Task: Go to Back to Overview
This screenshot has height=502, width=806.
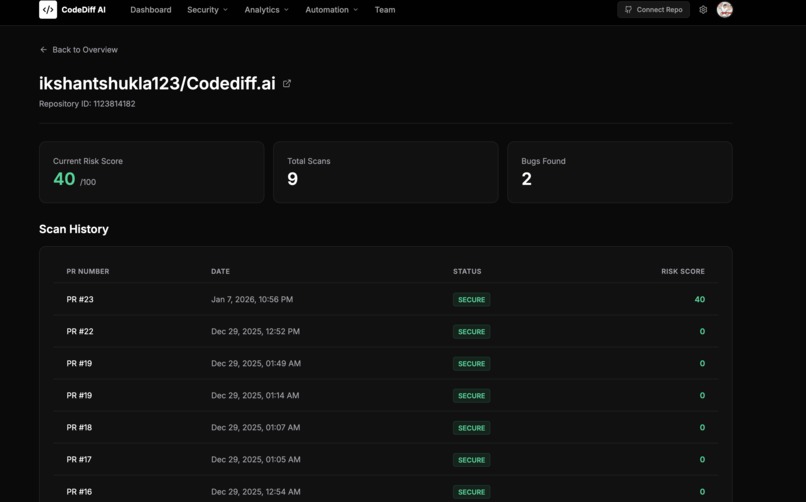Action: [x=79, y=50]
